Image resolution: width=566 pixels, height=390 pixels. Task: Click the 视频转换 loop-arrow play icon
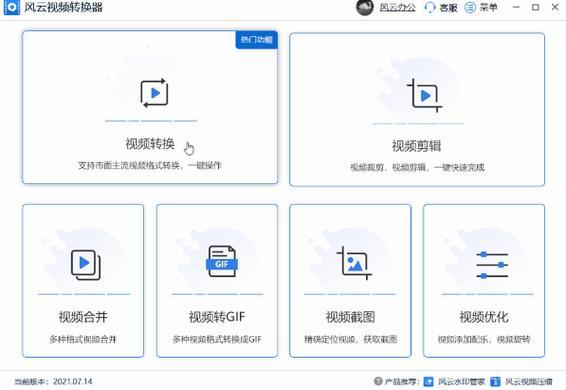154,93
